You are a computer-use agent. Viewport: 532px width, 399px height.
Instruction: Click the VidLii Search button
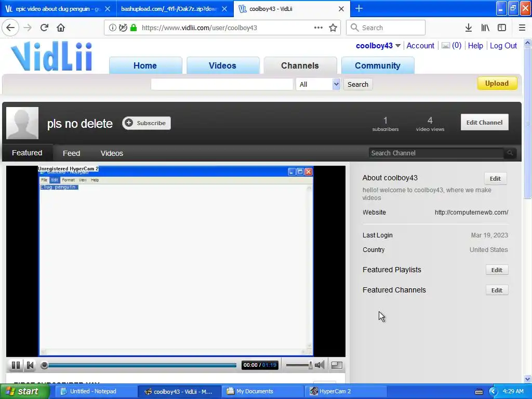tap(357, 84)
